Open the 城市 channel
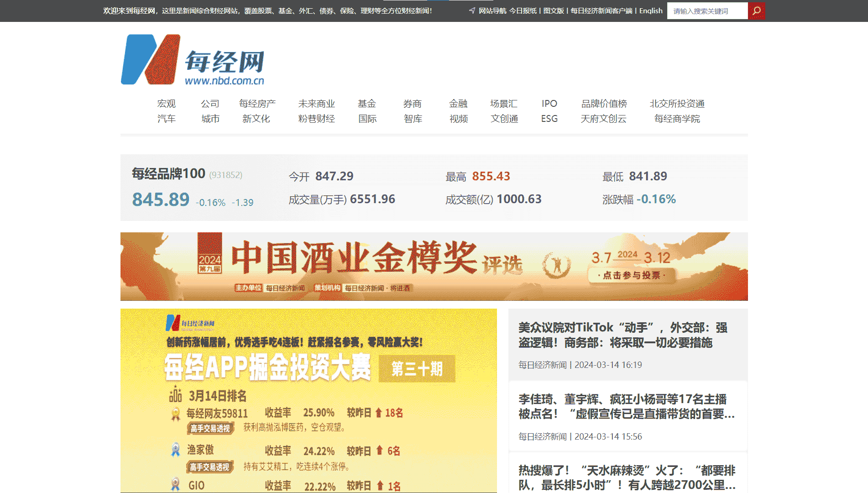This screenshot has width=868, height=493. tap(210, 119)
